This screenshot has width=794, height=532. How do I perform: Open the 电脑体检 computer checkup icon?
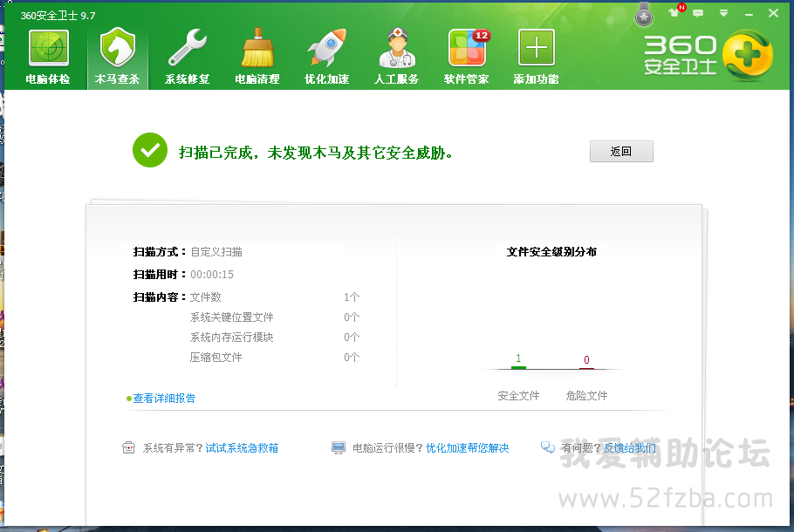click(48, 56)
